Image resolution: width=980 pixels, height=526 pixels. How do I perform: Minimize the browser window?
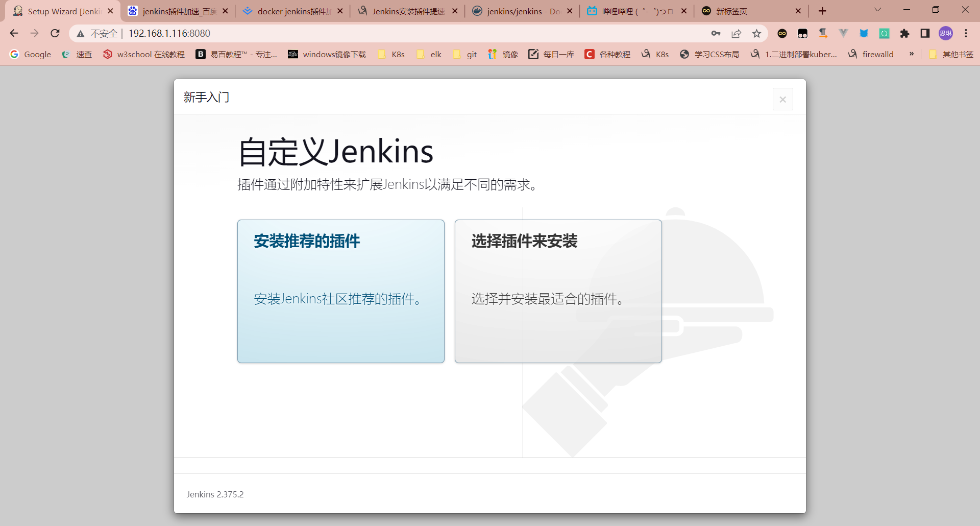point(906,10)
